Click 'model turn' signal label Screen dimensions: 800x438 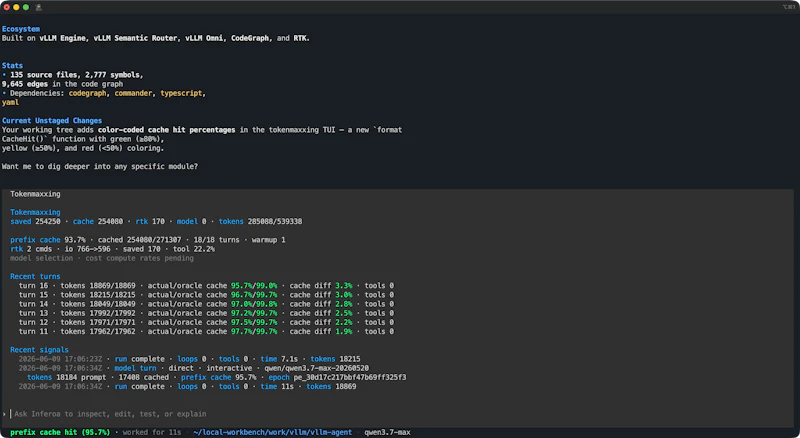tap(135, 369)
